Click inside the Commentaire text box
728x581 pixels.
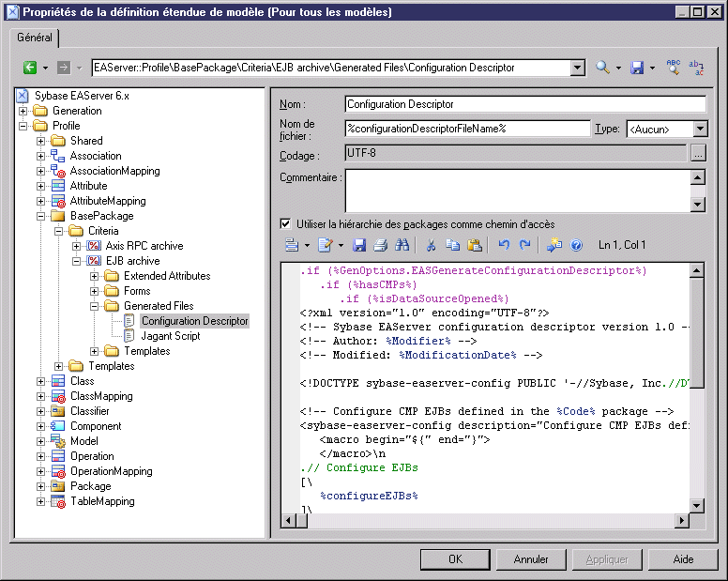pos(518,191)
